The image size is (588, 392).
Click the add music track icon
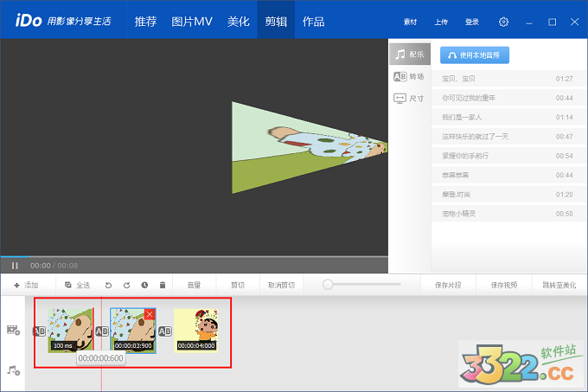click(13, 370)
